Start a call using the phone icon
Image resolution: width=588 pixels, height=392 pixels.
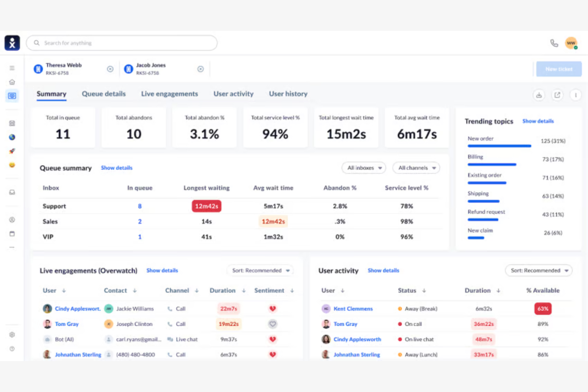(555, 42)
